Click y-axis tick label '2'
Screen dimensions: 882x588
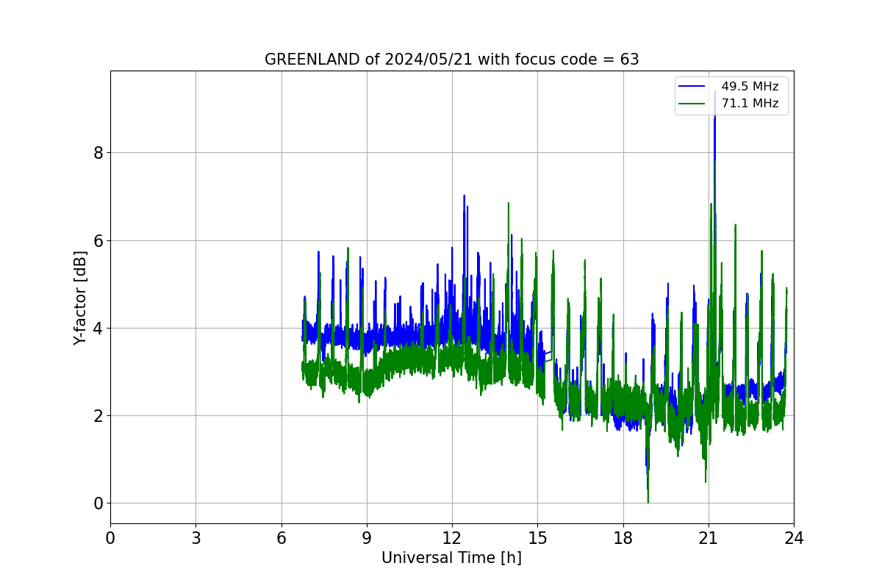coord(98,416)
